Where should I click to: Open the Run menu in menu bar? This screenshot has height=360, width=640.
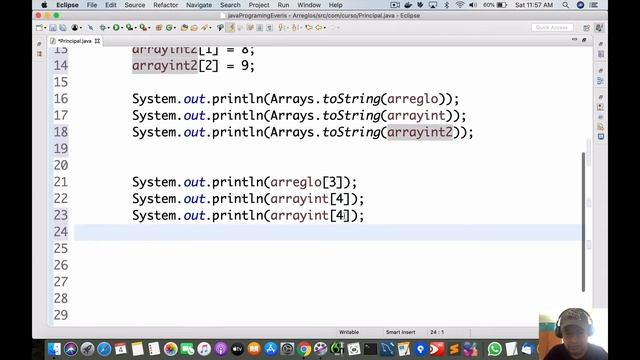click(283, 5)
